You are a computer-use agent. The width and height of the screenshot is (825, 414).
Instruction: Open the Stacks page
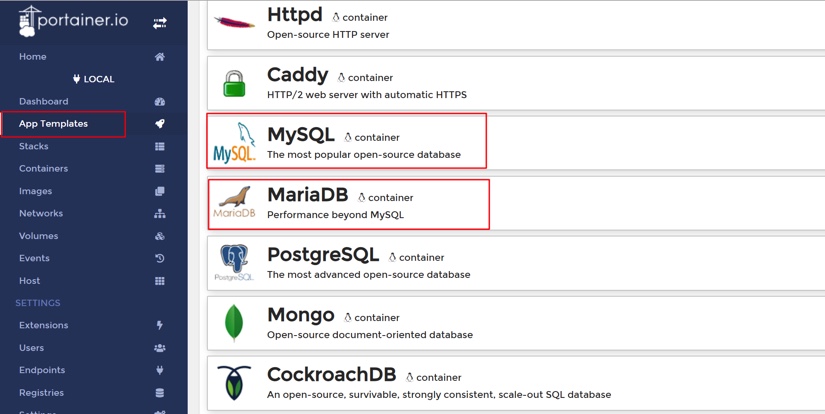tap(34, 146)
